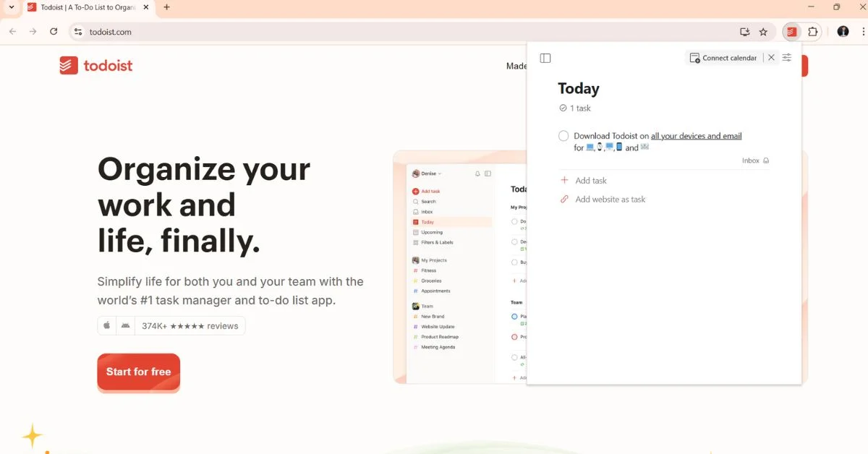The height and width of the screenshot is (454, 868).
Task: Click the Denise account dropdown in preview
Action: [x=427, y=174]
